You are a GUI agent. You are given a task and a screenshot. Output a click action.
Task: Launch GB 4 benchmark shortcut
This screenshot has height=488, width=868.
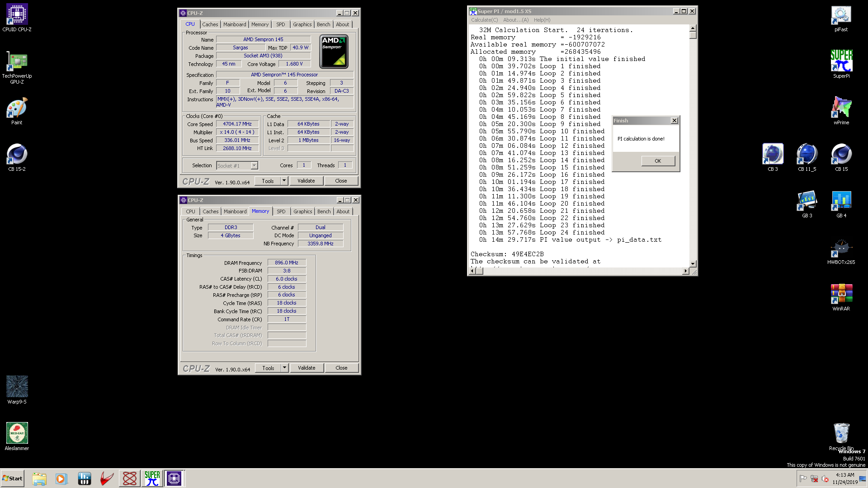(841, 204)
